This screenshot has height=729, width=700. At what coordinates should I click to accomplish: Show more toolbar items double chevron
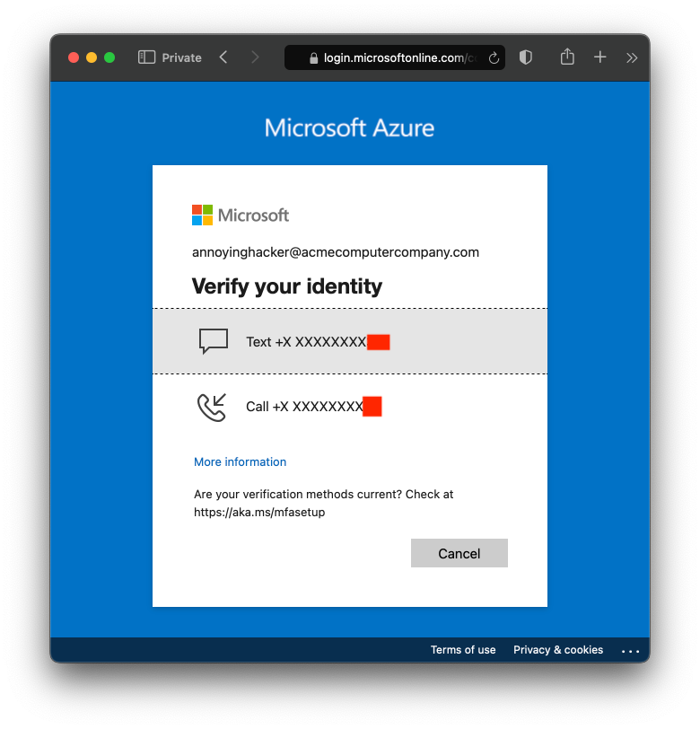(x=631, y=57)
